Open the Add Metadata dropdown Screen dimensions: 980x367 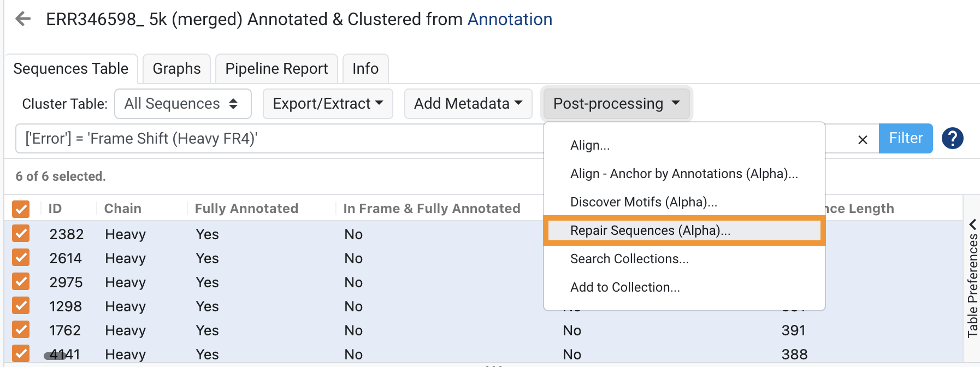click(x=468, y=104)
